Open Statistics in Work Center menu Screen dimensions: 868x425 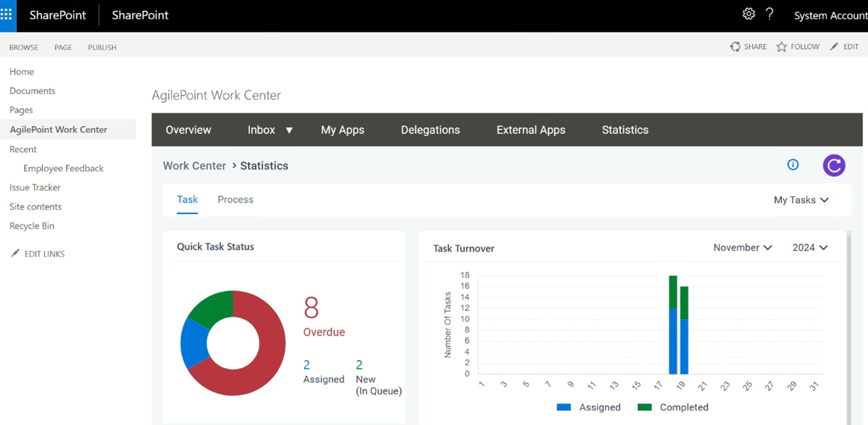coord(625,129)
